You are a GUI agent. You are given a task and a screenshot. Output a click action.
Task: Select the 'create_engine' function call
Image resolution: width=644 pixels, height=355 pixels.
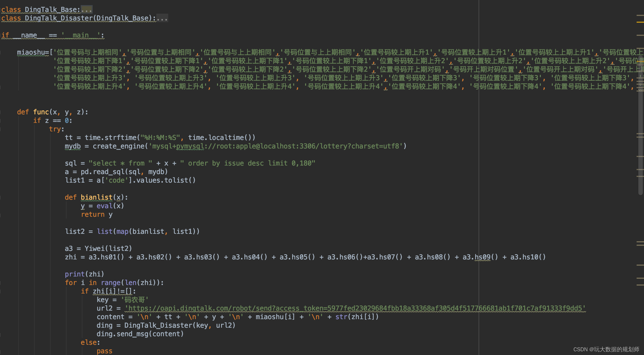point(119,146)
